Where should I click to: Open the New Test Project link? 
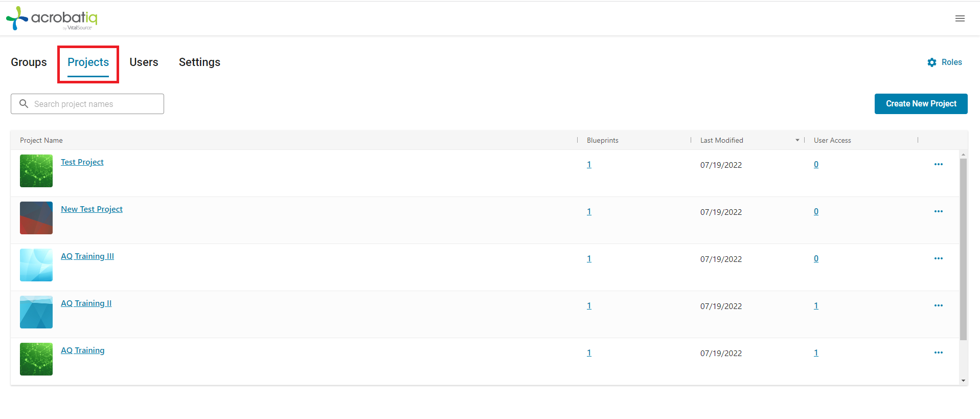coord(92,209)
